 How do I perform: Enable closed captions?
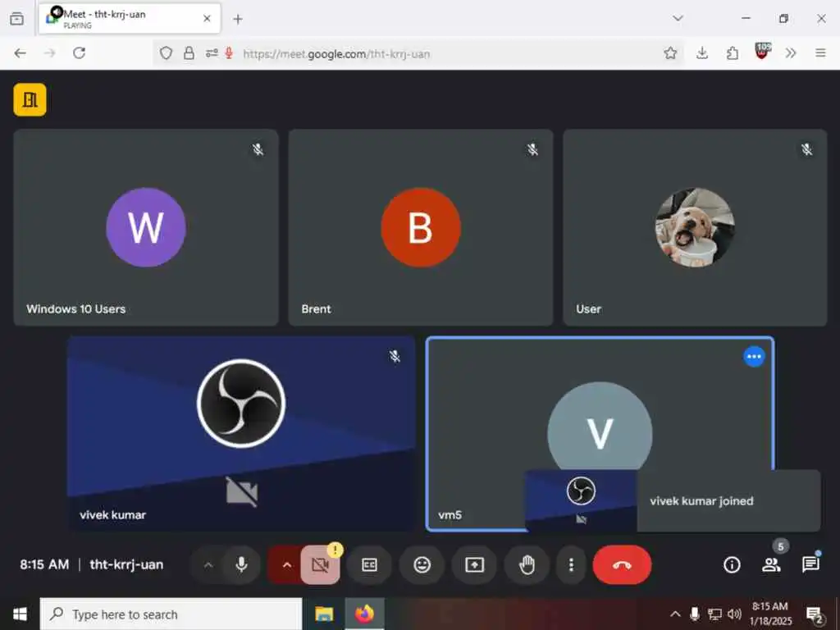(x=370, y=564)
